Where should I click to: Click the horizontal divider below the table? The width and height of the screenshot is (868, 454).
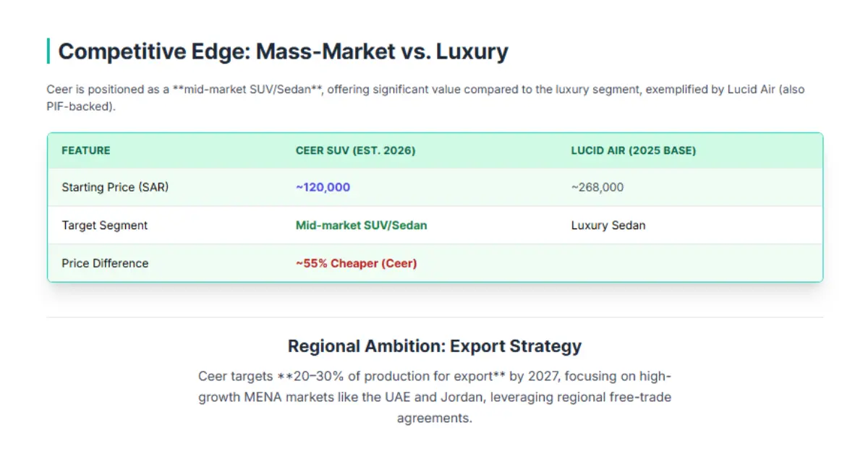[434, 317]
